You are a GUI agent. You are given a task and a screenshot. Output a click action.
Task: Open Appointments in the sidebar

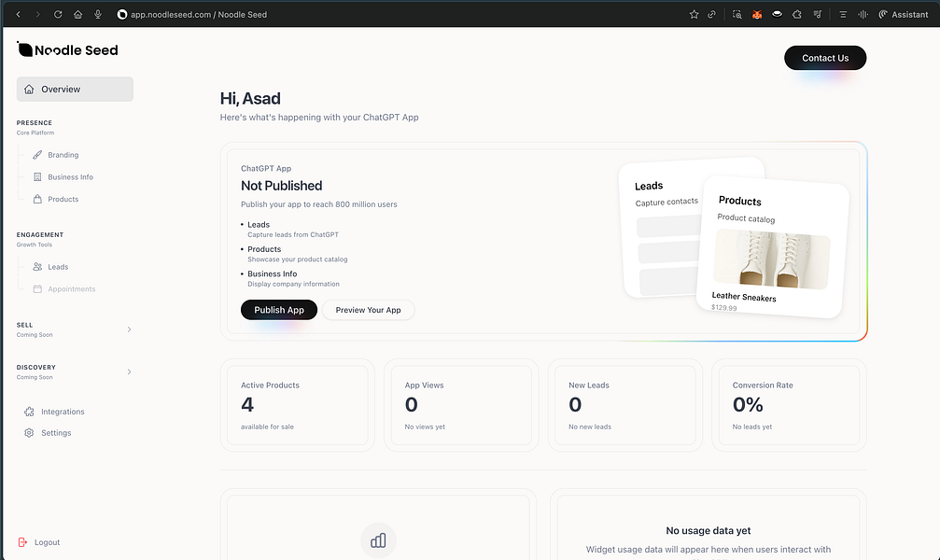click(x=71, y=289)
